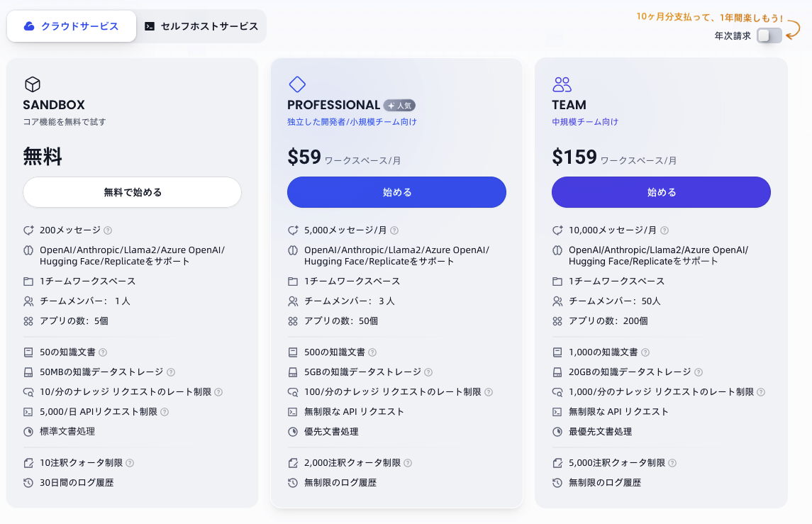Click アプリの数: 5個 in Sandbox
Viewport: 812px width, 524px height.
click(x=74, y=321)
